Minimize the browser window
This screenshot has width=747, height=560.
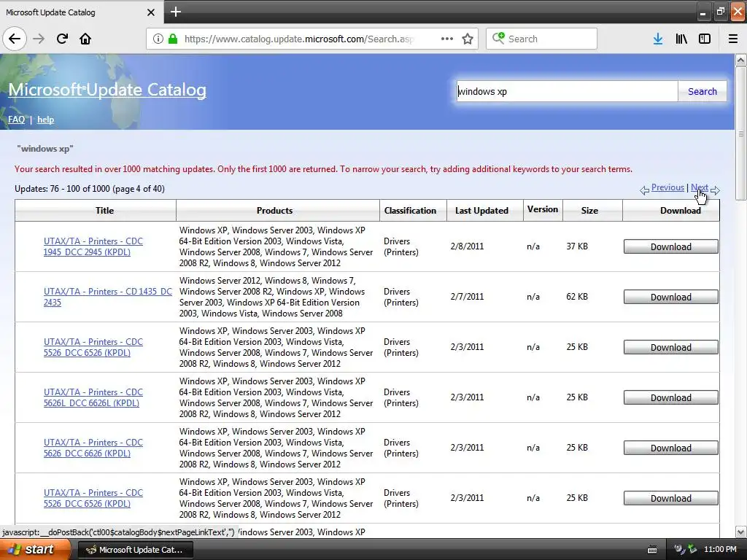(703, 12)
